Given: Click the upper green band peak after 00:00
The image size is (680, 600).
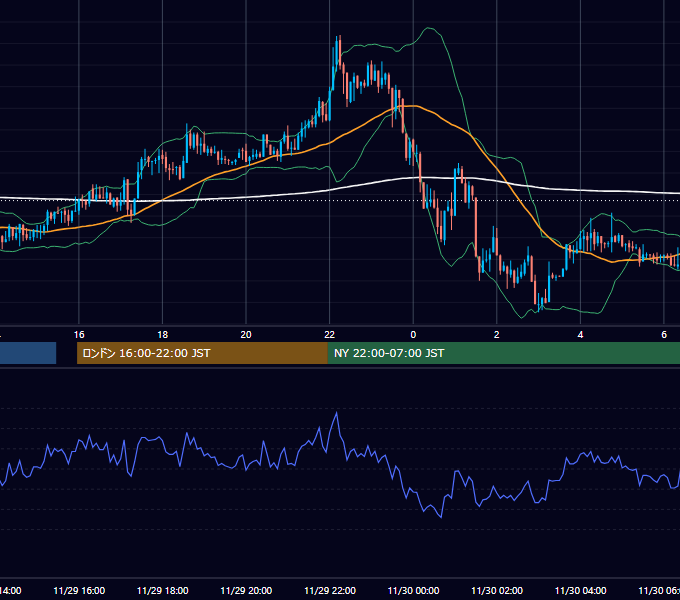Looking at the screenshot, I should [429, 28].
